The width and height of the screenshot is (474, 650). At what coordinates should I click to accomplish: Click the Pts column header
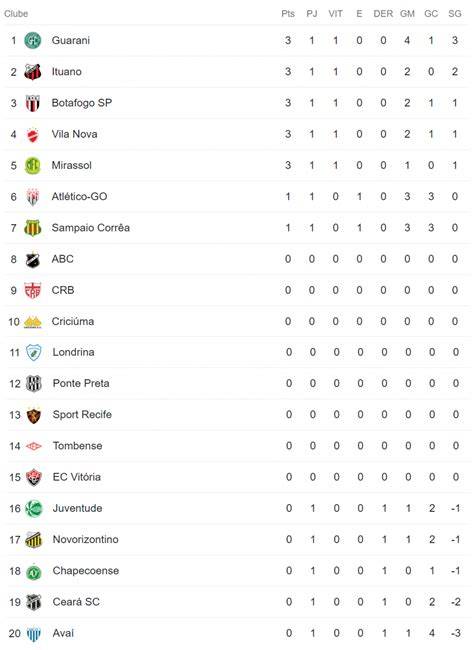click(x=288, y=14)
